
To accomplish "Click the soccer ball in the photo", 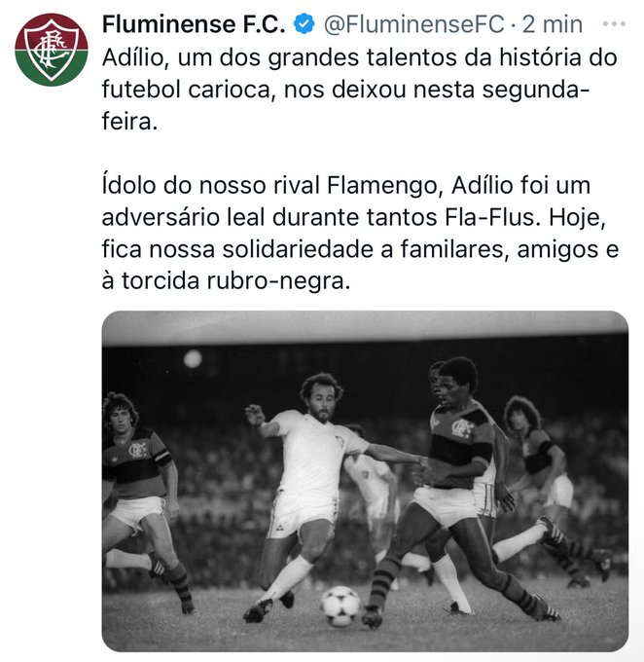I will coord(340,606).
